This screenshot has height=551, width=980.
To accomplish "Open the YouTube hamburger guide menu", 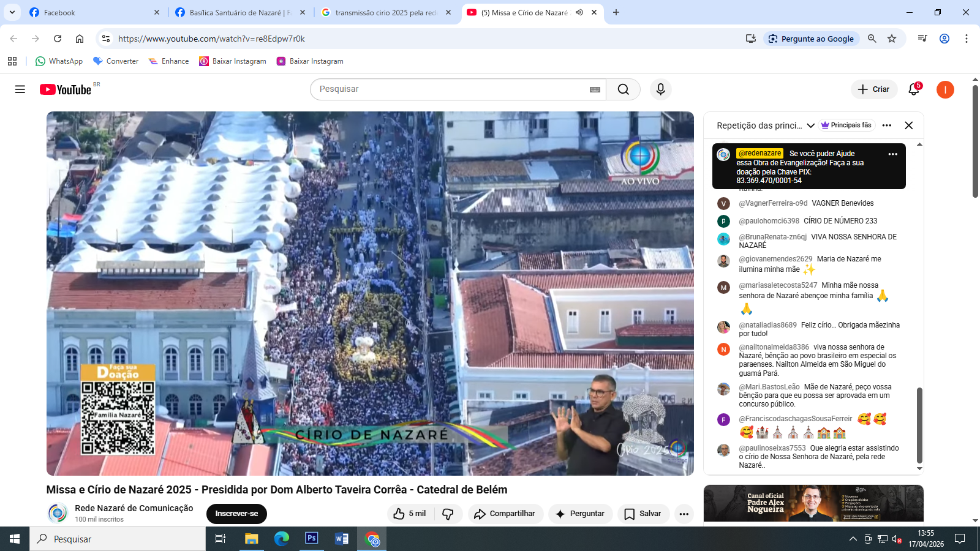I will tap(20, 89).
